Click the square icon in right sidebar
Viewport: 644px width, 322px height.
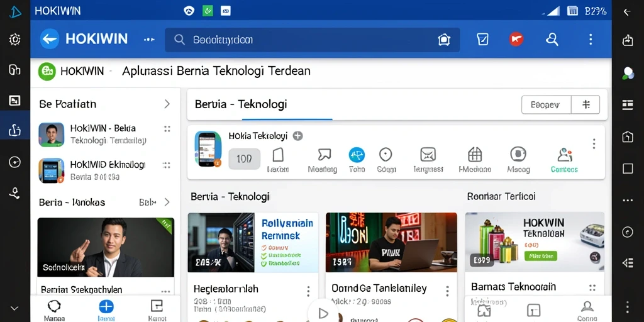(x=628, y=169)
